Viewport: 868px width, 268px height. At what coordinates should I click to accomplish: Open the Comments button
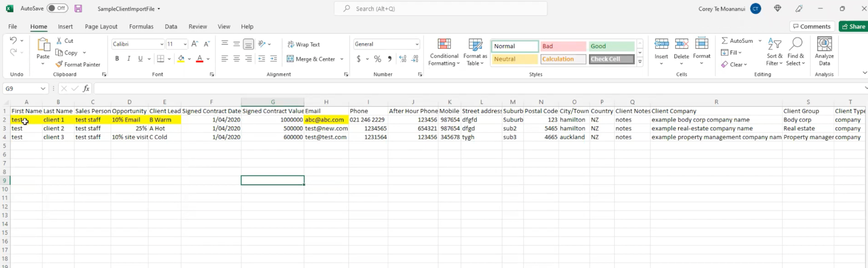811,27
